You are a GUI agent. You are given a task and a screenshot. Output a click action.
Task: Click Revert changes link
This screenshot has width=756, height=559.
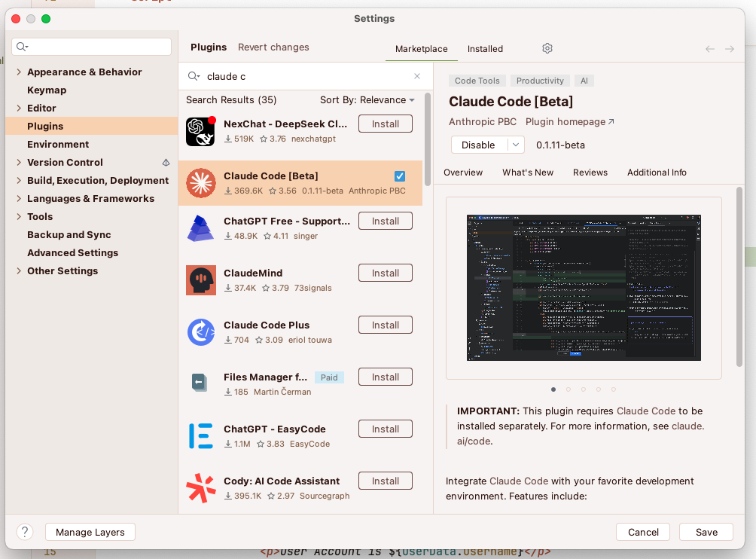tap(273, 47)
